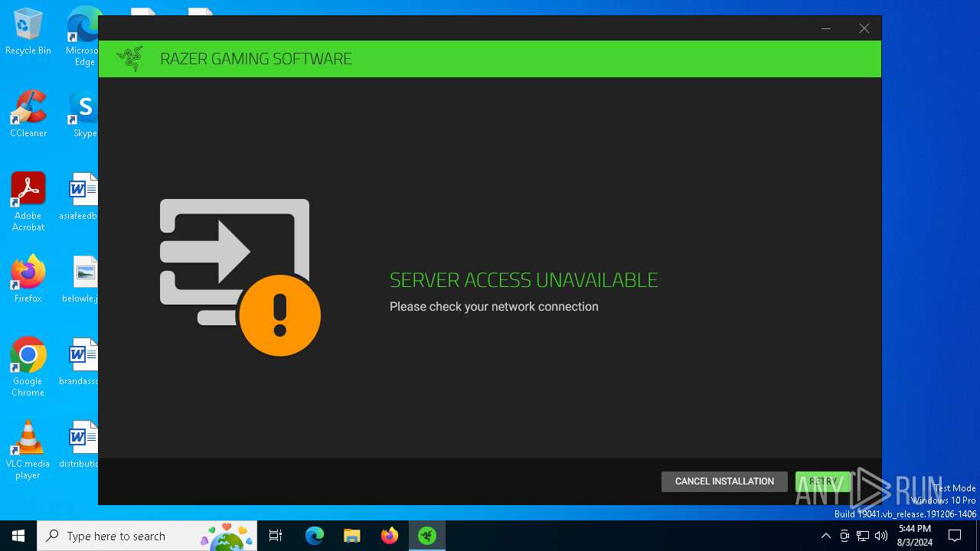Open Task View on the taskbar

tap(276, 536)
